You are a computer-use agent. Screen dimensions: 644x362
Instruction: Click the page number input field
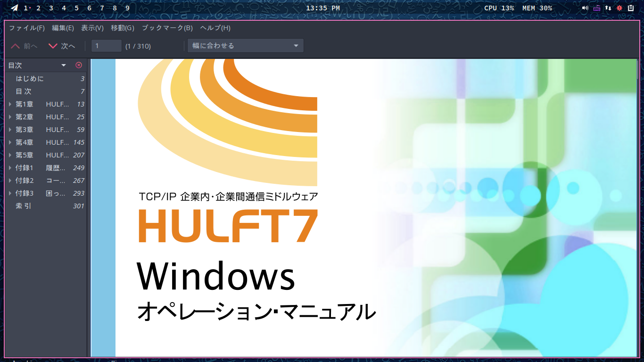(107, 46)
